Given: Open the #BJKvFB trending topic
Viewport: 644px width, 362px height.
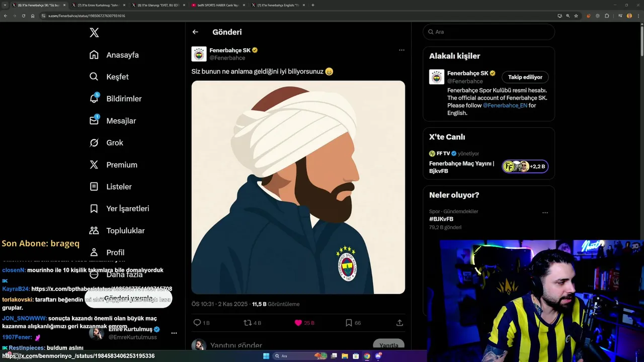Looking at the screenshot, I should point(441,219).
